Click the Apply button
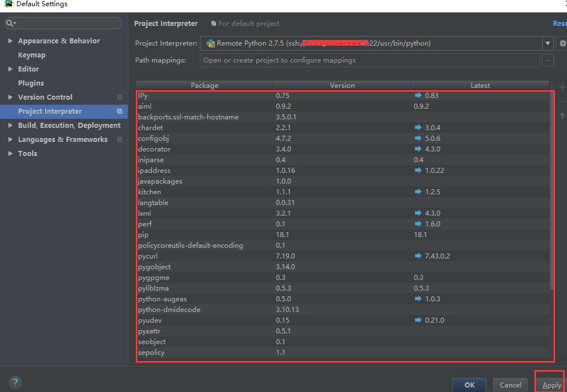The image size is (567, 392). (551, 385)
